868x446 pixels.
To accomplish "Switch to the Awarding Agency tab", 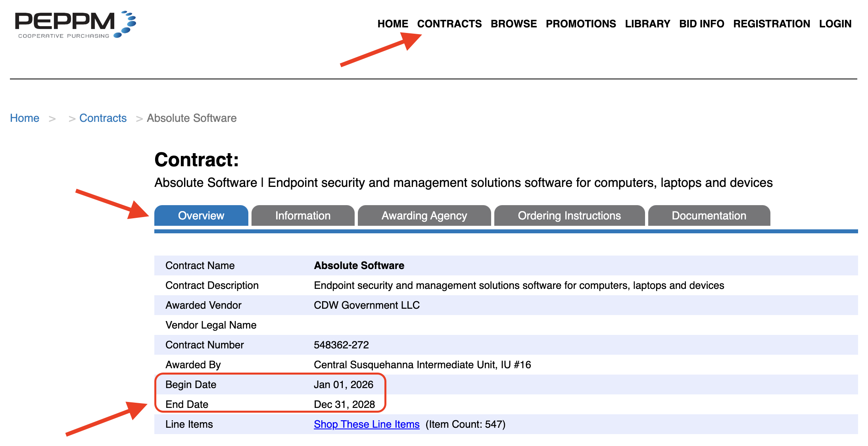I will [424, 215].
